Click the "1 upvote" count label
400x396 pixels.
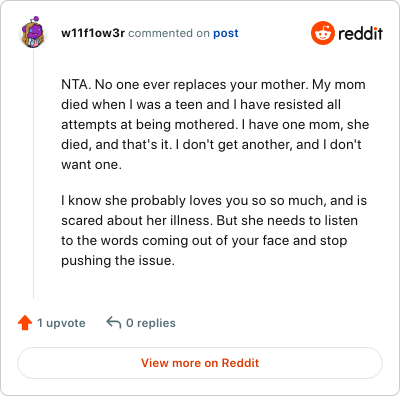pos(61,323)
